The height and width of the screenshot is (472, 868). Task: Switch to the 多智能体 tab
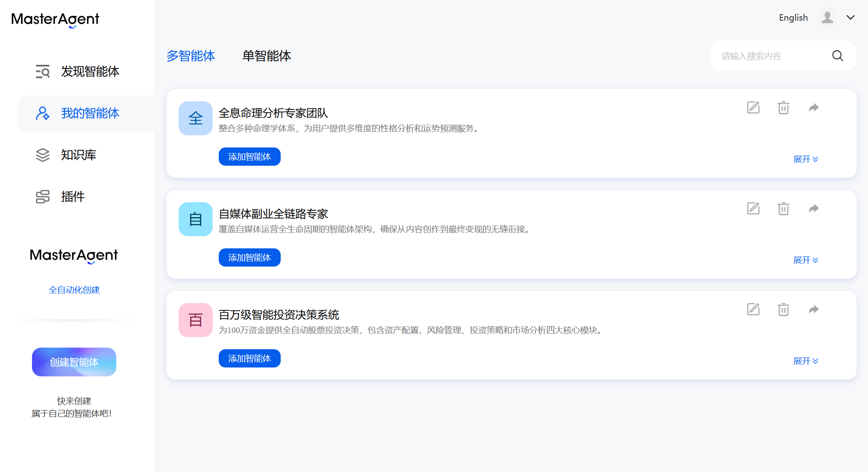(191, 56)
